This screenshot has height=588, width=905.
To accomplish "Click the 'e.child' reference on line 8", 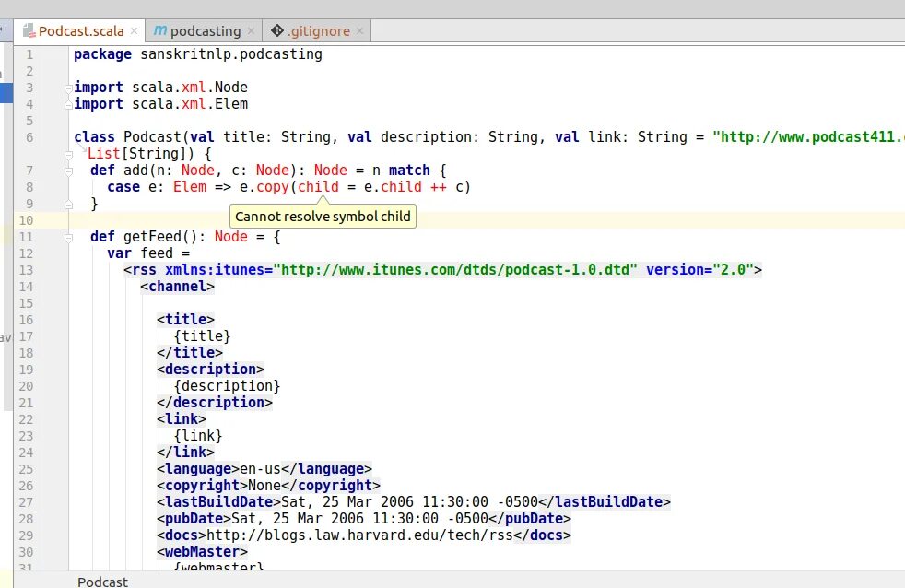I will (393, 187).
